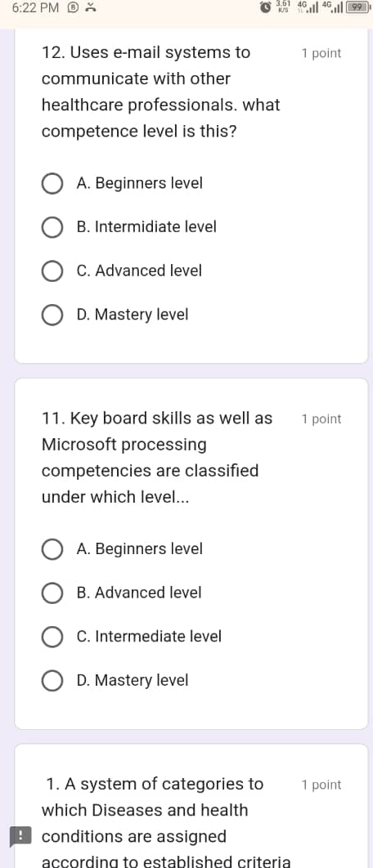373x868 pixels.
Task: Pick C. Intermediate level for question 11
Action: [132, 637]
